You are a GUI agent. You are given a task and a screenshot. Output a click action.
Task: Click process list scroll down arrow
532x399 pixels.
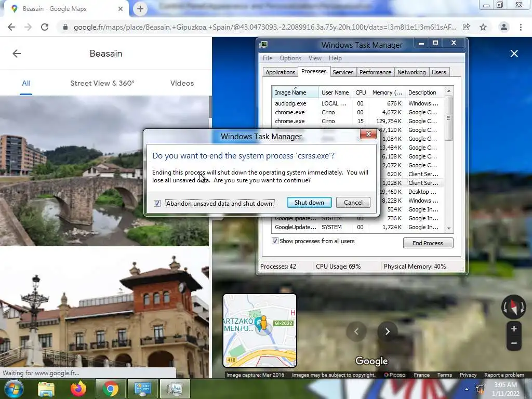[449, 229]
